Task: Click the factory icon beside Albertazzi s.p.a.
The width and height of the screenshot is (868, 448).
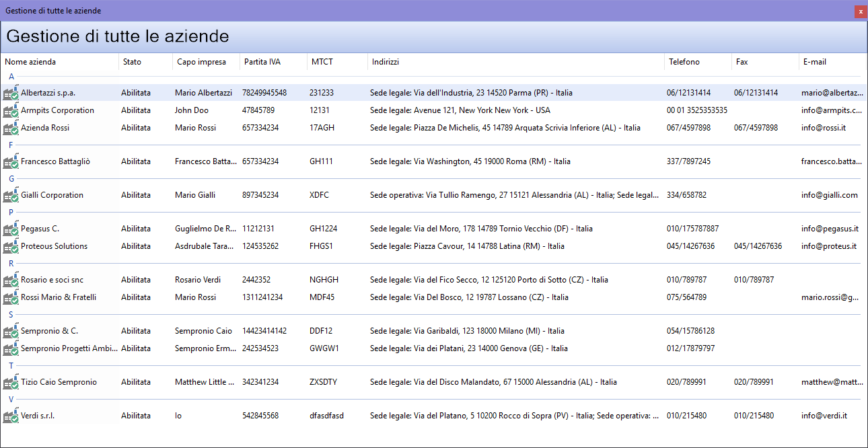Action: click(x=11, y=94)
